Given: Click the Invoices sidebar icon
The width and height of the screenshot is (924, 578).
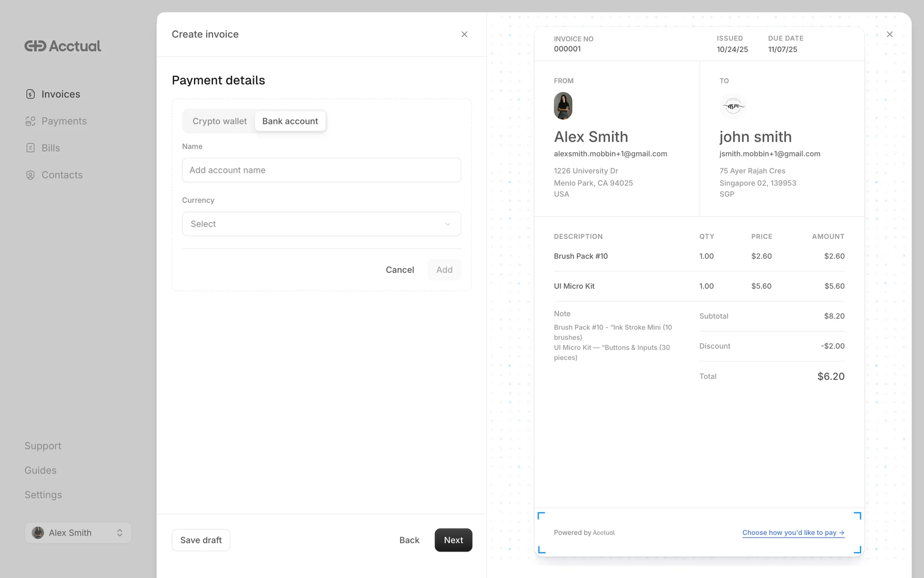Looking at the screenshot, I should [30, 94].
